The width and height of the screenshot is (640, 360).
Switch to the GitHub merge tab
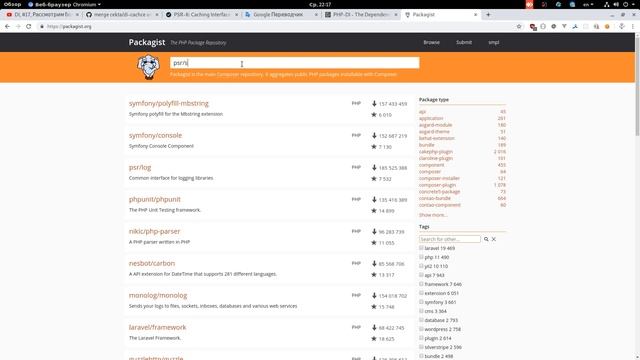(122, 15)
